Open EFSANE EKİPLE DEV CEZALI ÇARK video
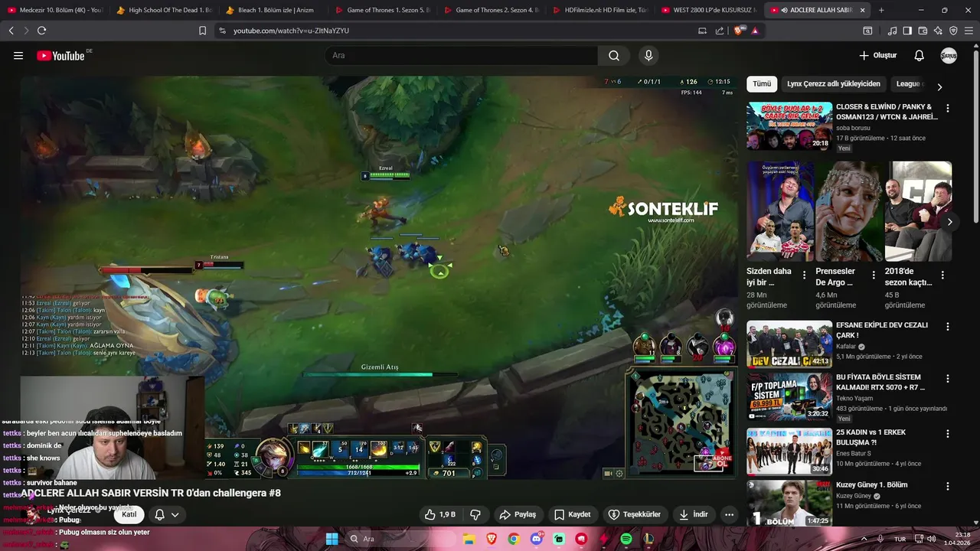 pyautogui.click(x=789, y=344)
